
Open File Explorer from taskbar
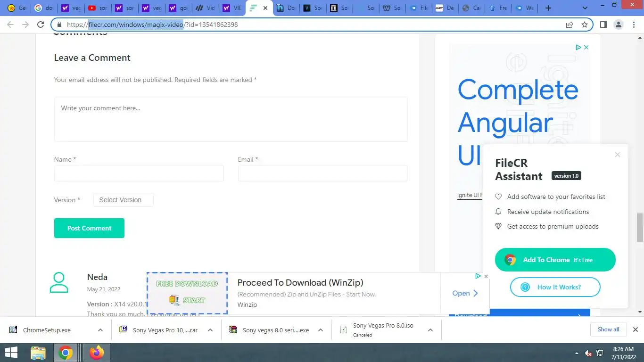[38, 353]
